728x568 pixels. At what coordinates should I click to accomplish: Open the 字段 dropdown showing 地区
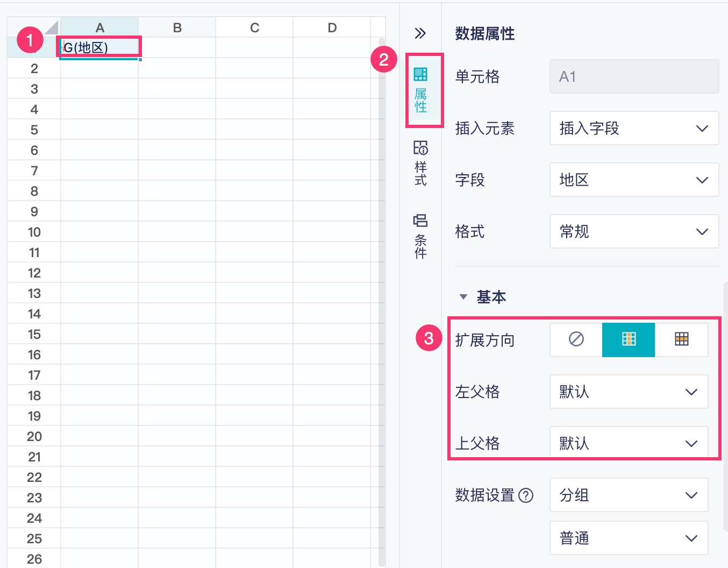click(634, 180)
